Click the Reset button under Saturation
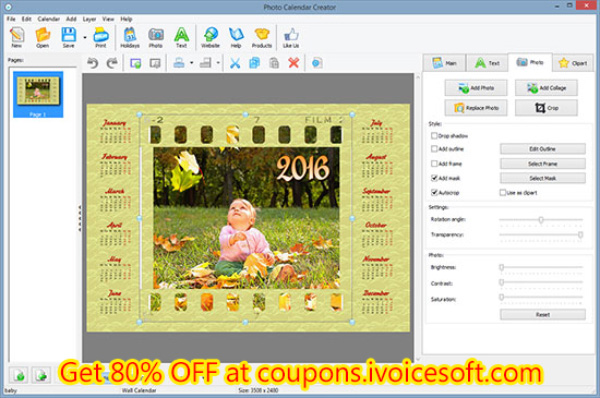Viewport: 600px width, 398px height. pos(543,315)
